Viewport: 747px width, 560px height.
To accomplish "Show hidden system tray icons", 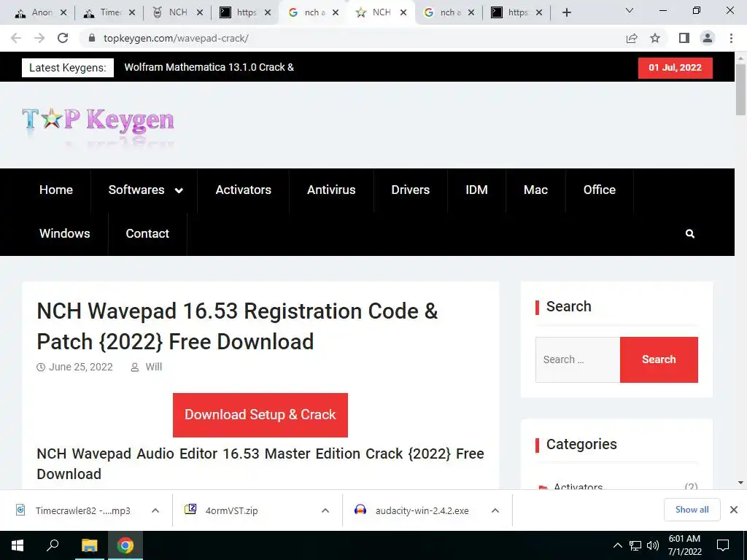I will (x=617, y=545).
